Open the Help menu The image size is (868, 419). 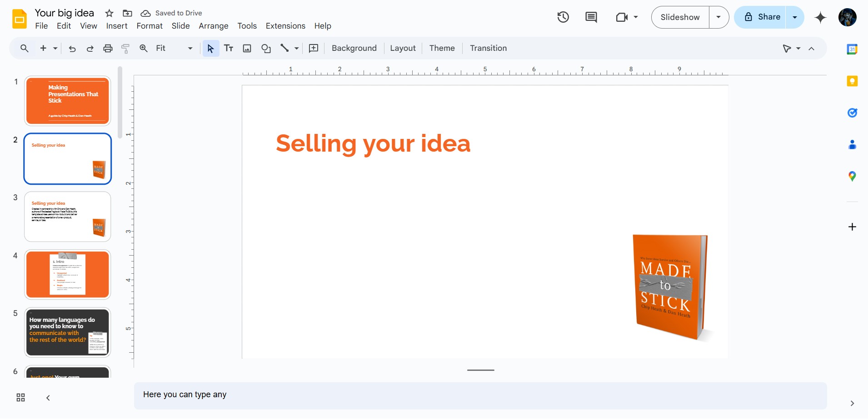323,26
